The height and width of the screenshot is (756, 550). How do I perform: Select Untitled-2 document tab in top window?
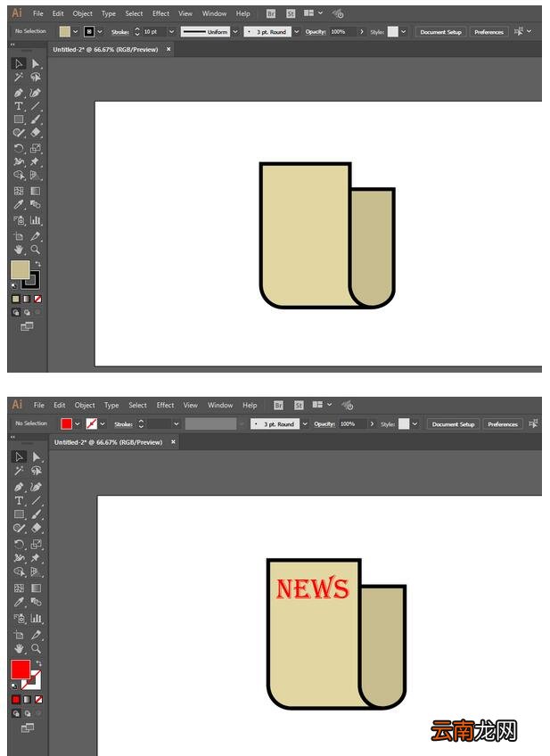(105, 49)
